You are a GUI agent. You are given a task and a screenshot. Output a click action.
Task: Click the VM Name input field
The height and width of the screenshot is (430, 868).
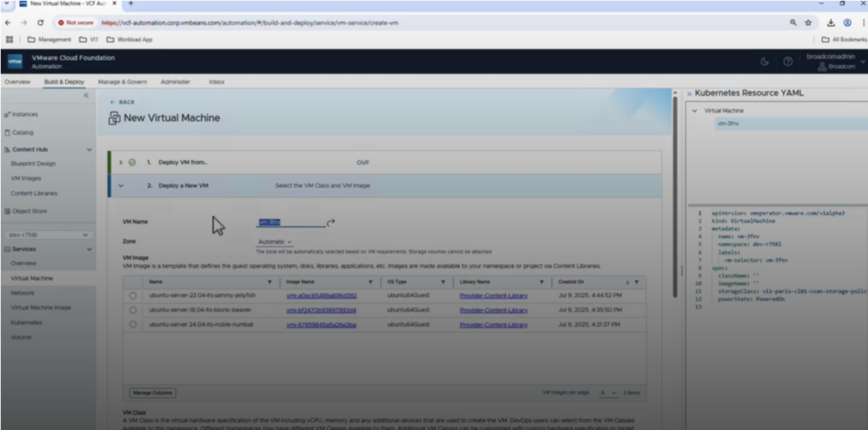291,222
